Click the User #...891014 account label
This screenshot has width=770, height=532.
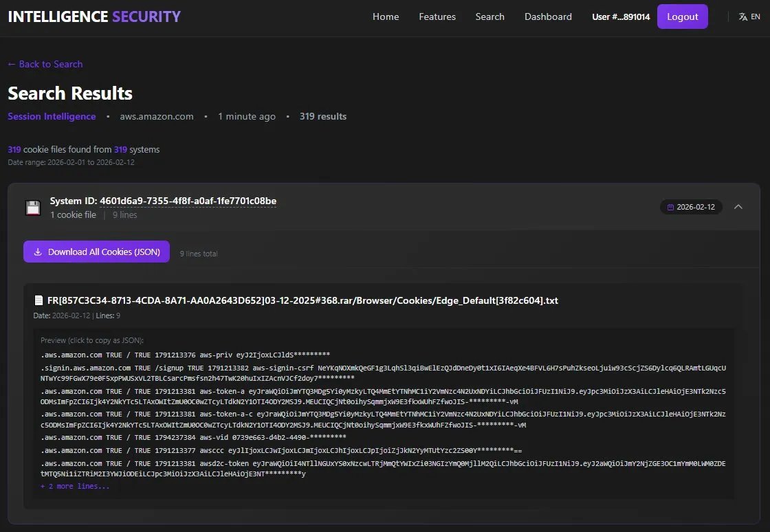click(621, 16)
